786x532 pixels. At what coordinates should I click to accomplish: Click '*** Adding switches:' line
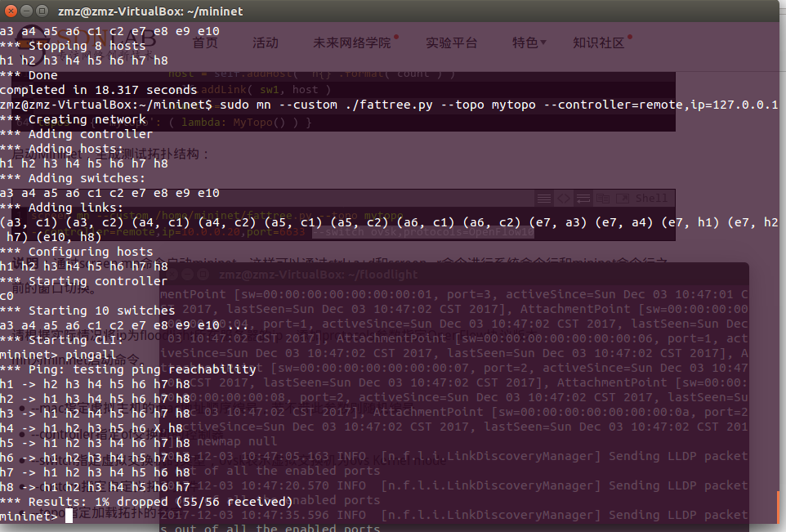73,178
